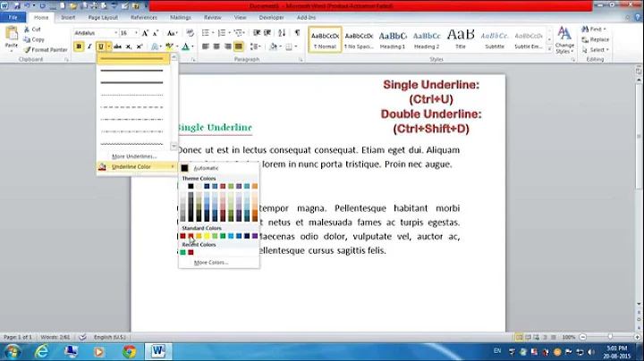Open Internet Explorer from taskbar
Viewport: 644px width, 361px height.
point(42,351)
